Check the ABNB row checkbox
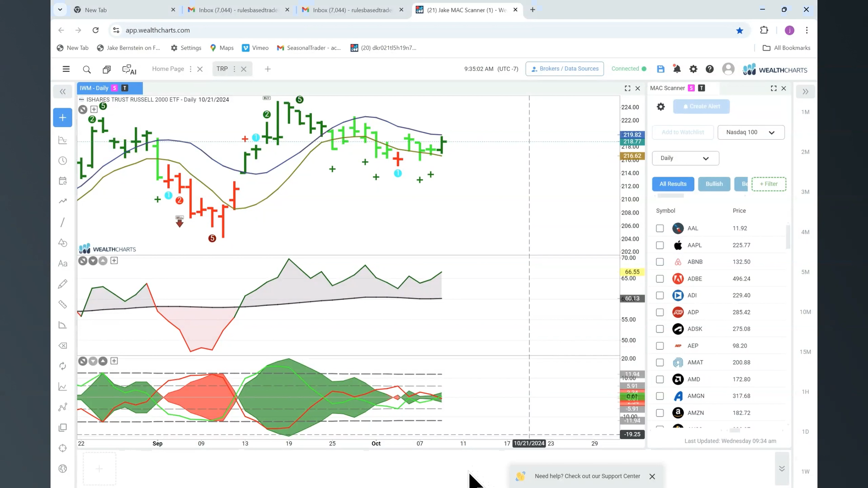Viewport: 868px width, 488px height. 660,262
